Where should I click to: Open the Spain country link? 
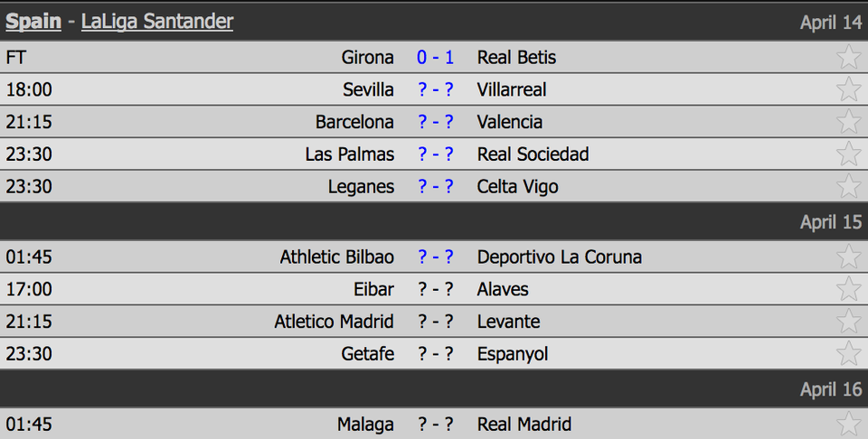pos(33,22)
